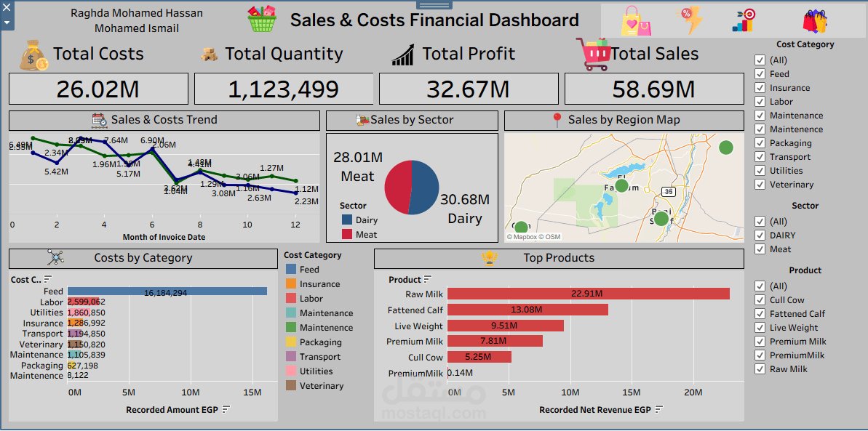The image size is (868, 431).
Task: Toggle the Veterinary cost category checkbox
Action: [x=760, y=185]
